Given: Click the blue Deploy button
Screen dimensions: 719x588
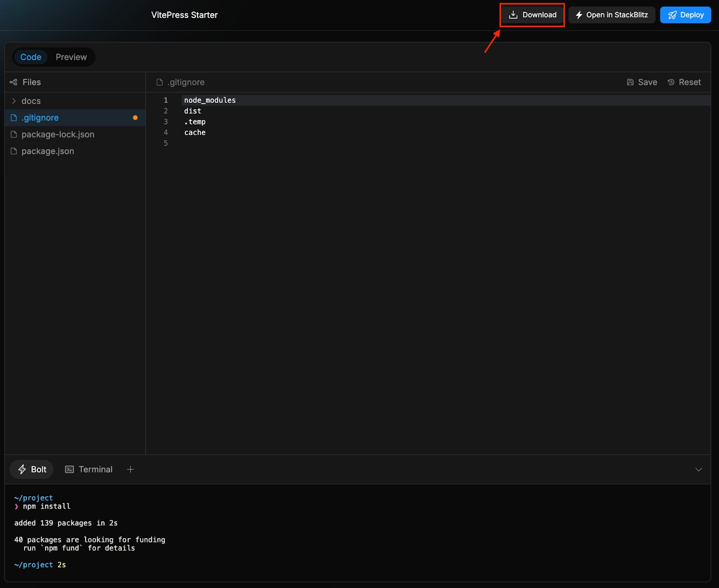Looking at the screenshot, I should pos(685,15).
